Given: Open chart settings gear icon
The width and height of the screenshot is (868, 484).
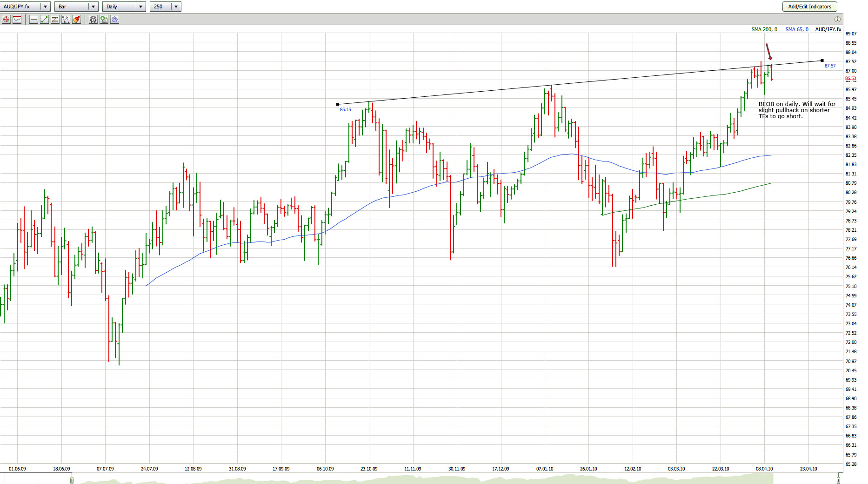Looking at the screenshot, I should (114, 20).
